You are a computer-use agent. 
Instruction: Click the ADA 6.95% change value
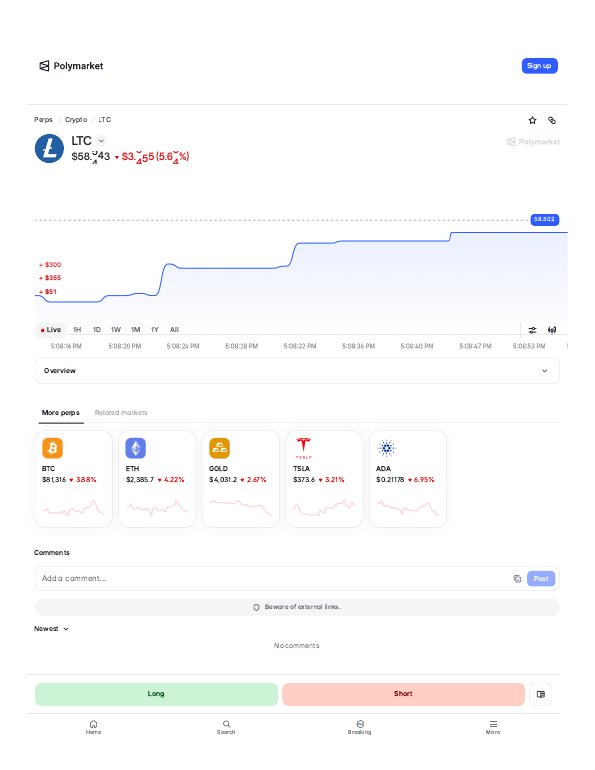tap(424, 480)
